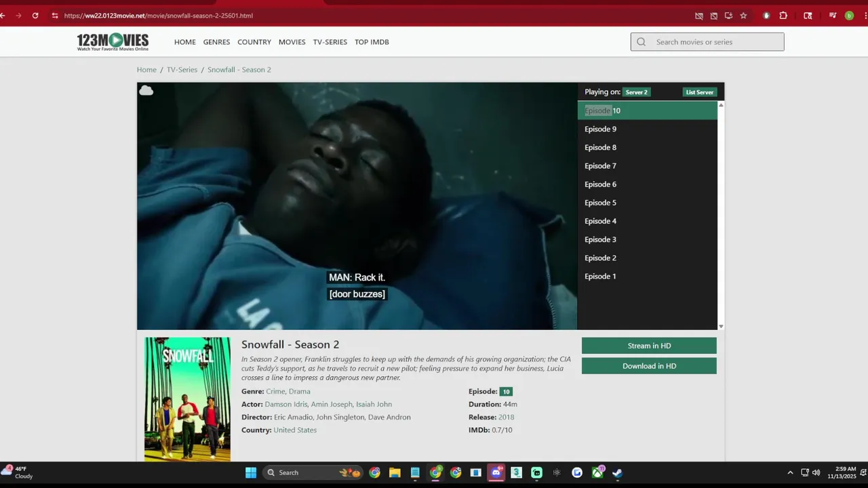Click the 2018 release year link
Image resolution: width=868 pixels, height=488 pixels.
pos(506,417)
